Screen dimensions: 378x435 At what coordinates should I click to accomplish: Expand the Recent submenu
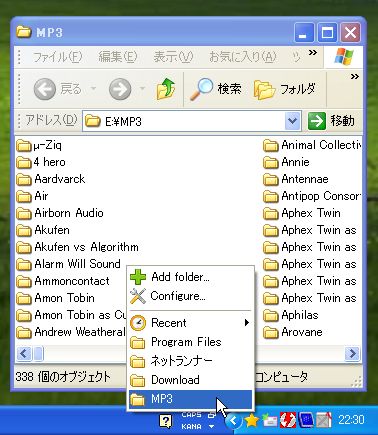pyautogui.click(x=190, y=323)
